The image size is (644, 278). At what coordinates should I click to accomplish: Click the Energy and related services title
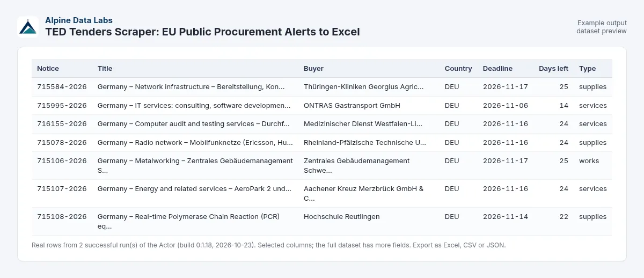coord(194,189)
